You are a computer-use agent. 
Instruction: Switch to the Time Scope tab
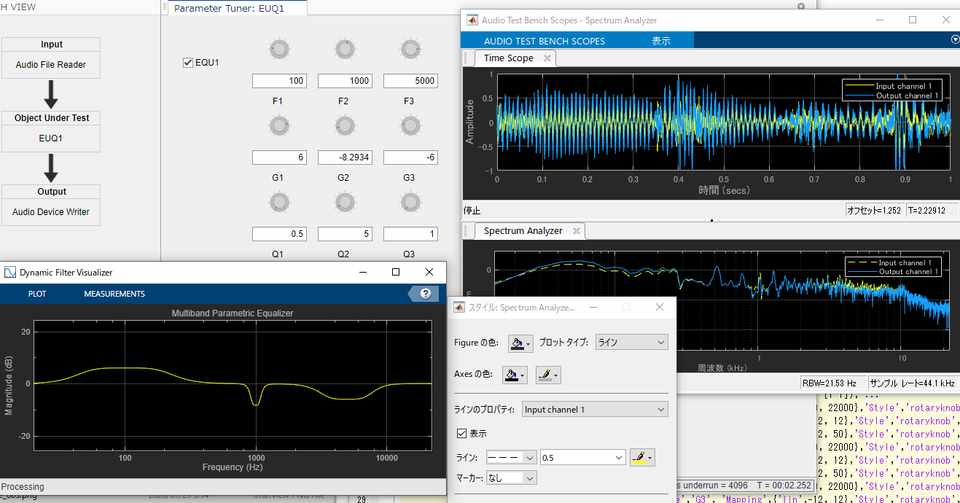(x=508, y=58)
